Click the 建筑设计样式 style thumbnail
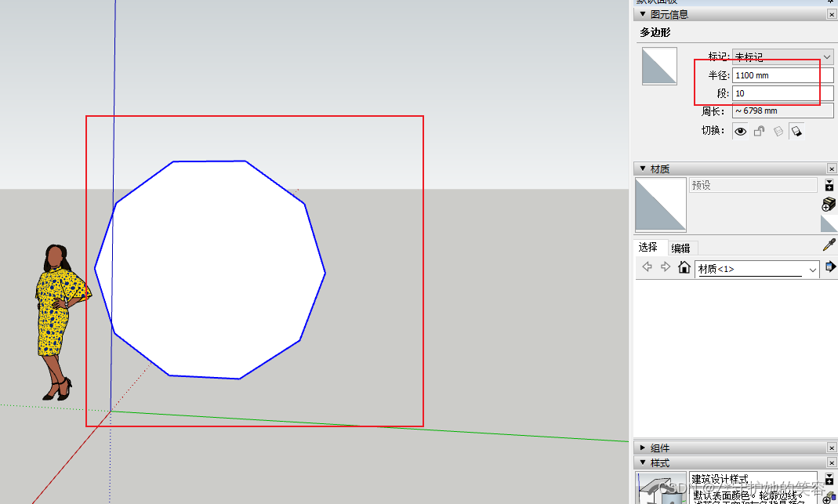 [x=661, y=488]
